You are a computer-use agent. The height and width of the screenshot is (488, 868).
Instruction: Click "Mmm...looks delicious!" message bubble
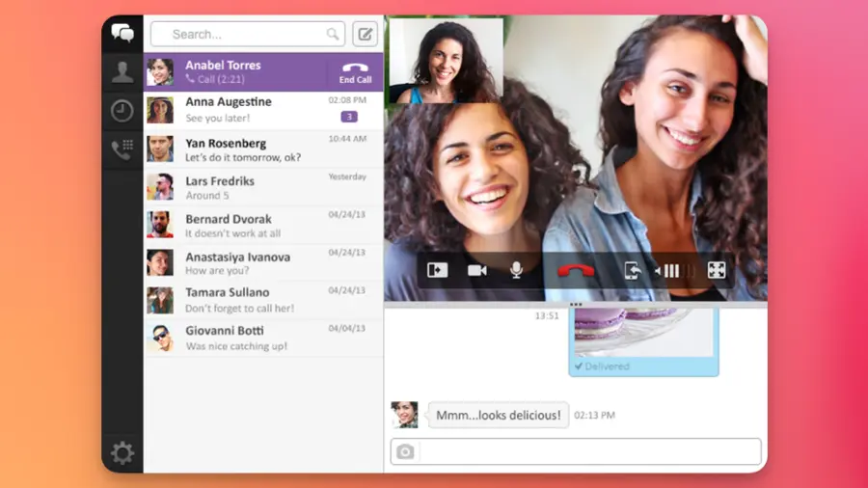click(x=499, y=415)
